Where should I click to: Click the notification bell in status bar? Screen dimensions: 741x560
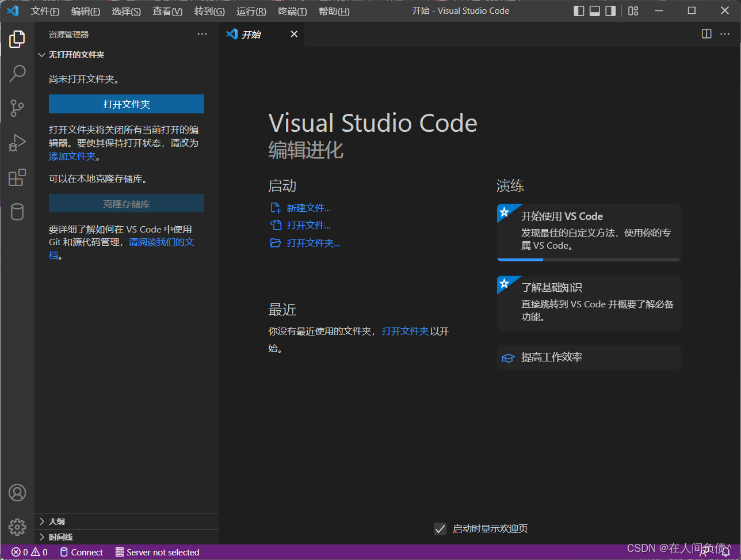point(726,552)
